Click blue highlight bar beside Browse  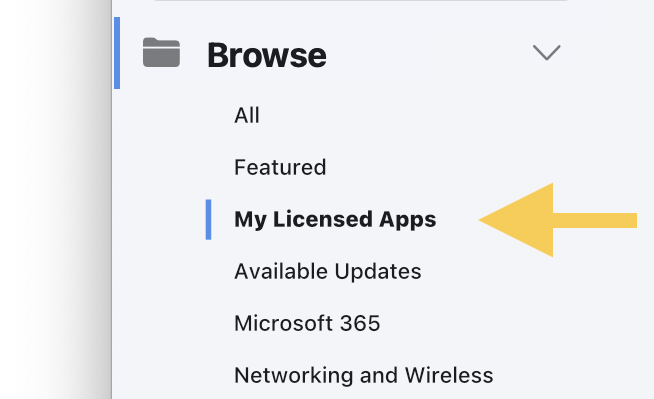[117, 53]
